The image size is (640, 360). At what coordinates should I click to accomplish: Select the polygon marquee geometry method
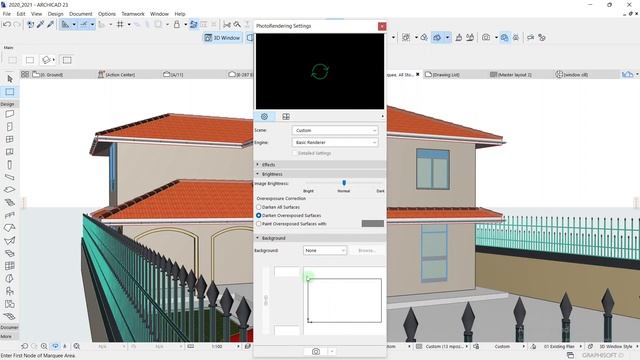[x=48, y=60]
